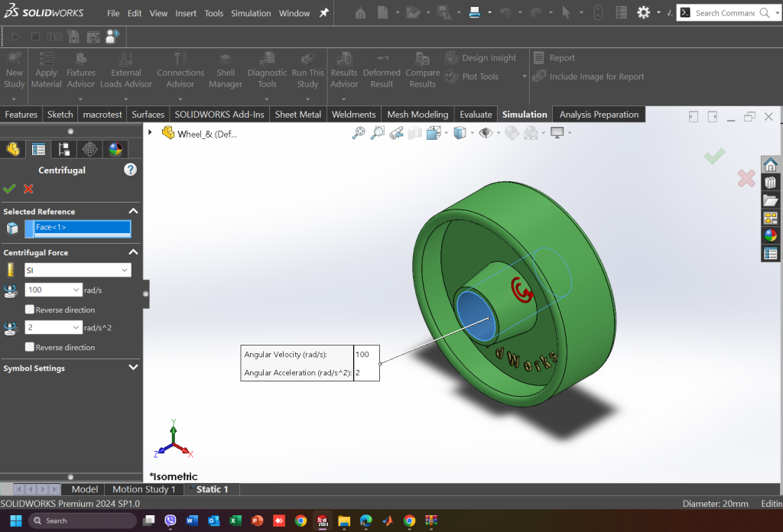Toggle the Hide/Show Items eye icon
The width and height of the screenshot is (783, 532).
tap(485, 133)
